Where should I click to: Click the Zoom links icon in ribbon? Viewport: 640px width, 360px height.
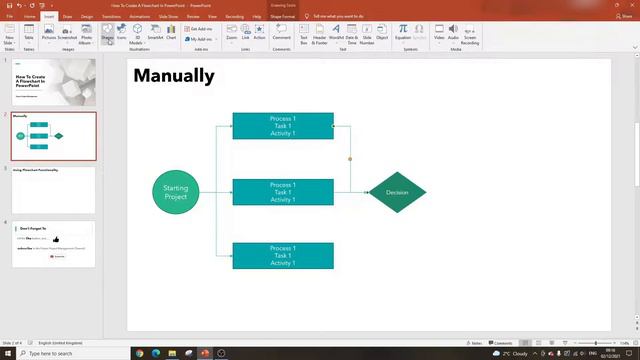click(x=231, y=33)
